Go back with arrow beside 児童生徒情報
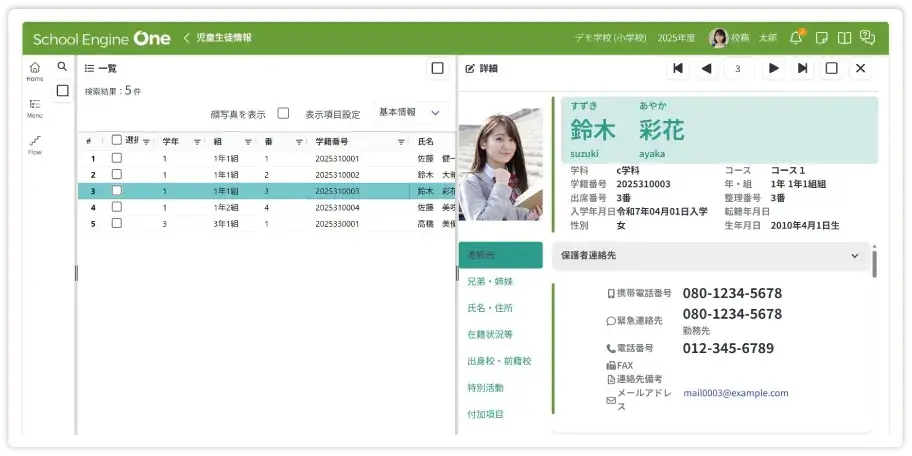This screenshot has width=912, height=456. (187, 38)
